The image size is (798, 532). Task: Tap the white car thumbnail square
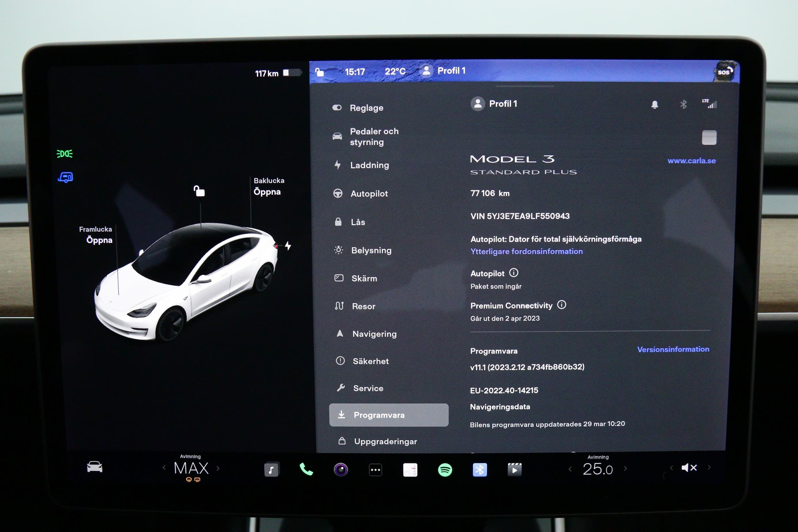709,138
